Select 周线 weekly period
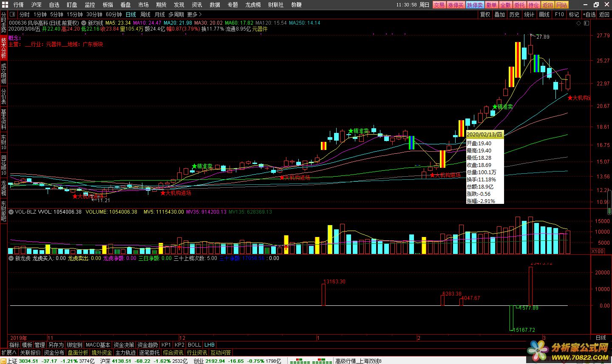612x364 pixels. (x=145, y=14)
